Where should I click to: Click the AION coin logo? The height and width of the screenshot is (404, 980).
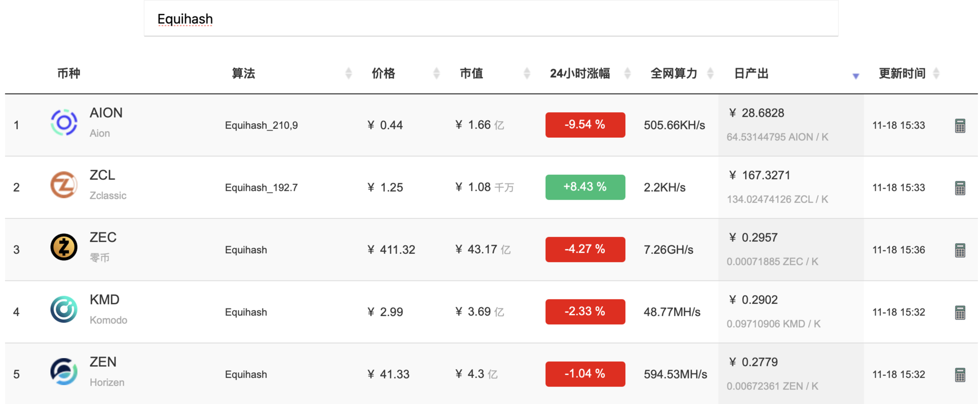[x=64, y=123]
